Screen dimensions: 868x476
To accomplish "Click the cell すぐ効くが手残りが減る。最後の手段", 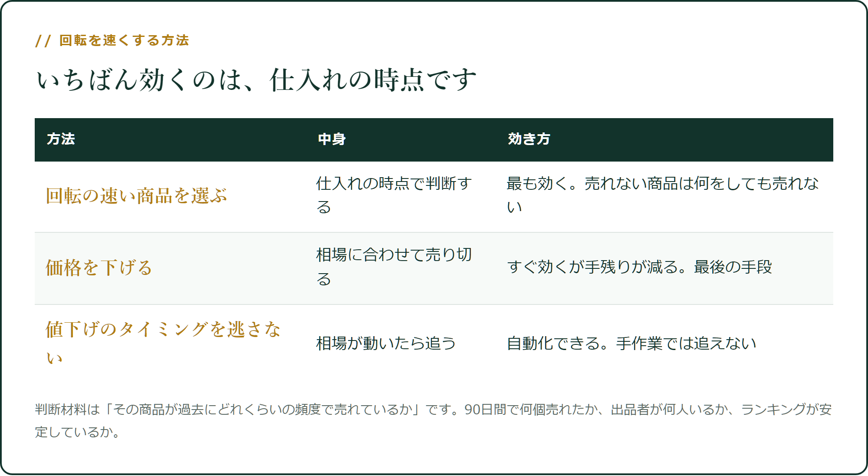I will pos(639,267).
